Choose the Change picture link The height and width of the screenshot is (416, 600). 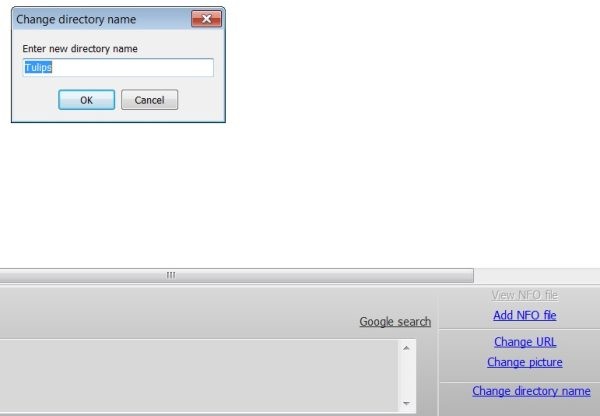tap(525, 362)
